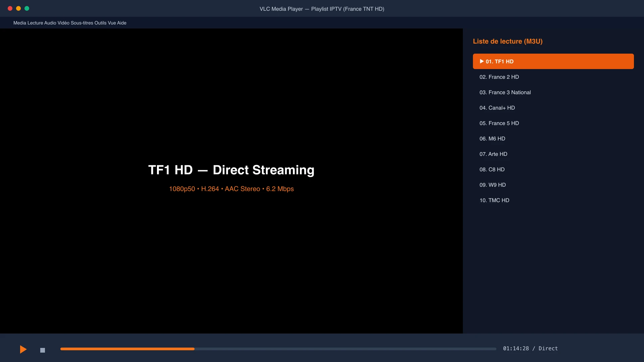
Task: Stop playback with the square stop button
Action: click(x=43, y=350)
